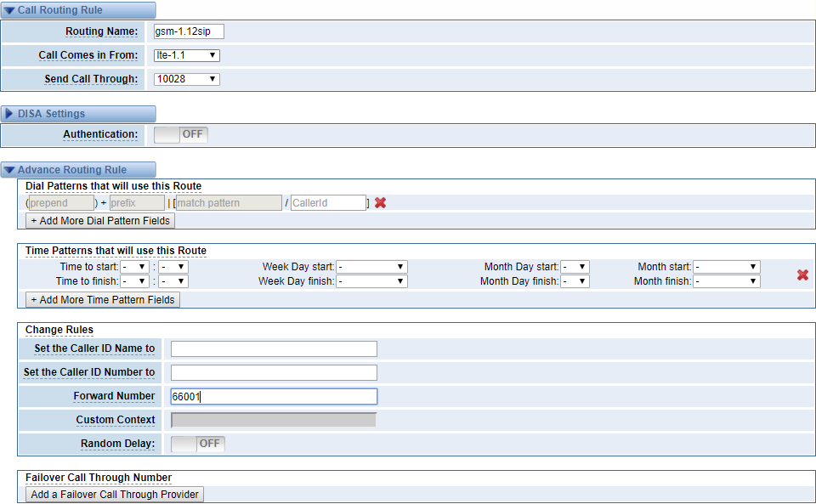Screen dimensions: 816x504
Task: Click Add a Failover Call Through Provider
Action: point(115,494)
